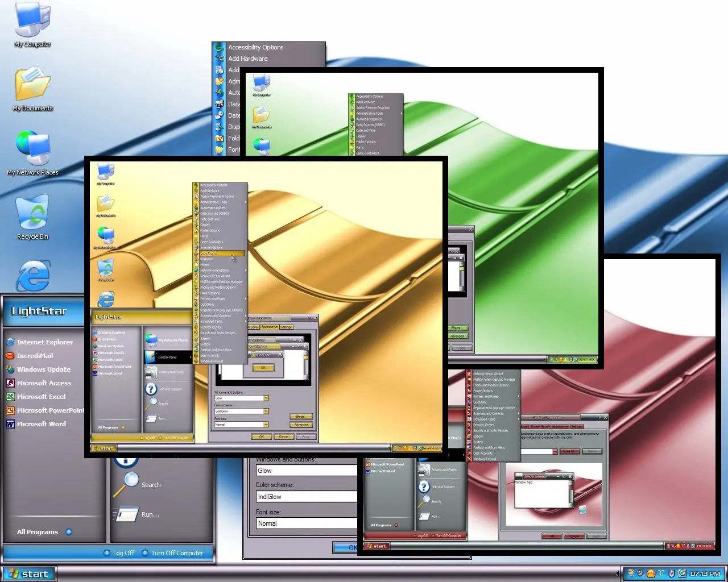Open Font size combo showing Normal
The width and height of the screenshot is (728, 582).
(x=307, y=523)
